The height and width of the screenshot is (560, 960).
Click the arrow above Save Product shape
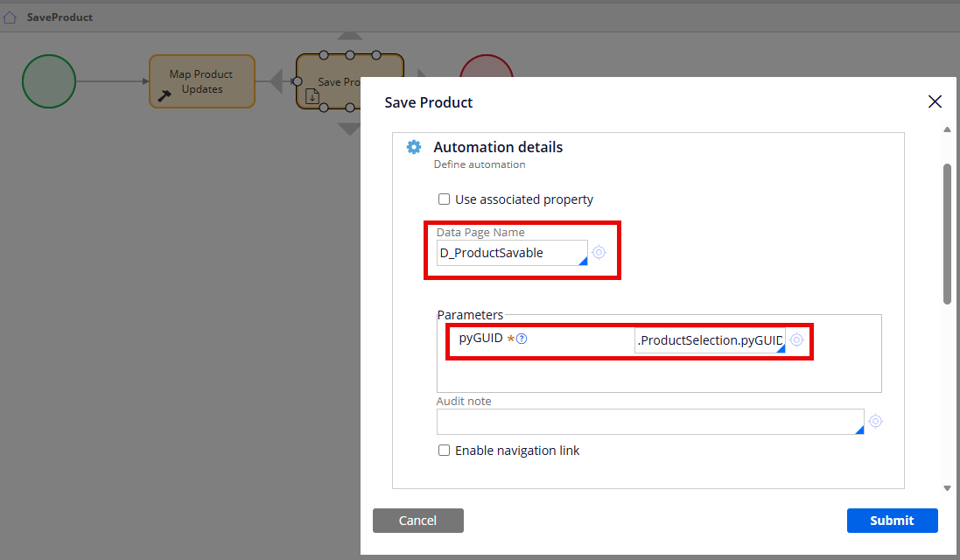click(350, 36)
